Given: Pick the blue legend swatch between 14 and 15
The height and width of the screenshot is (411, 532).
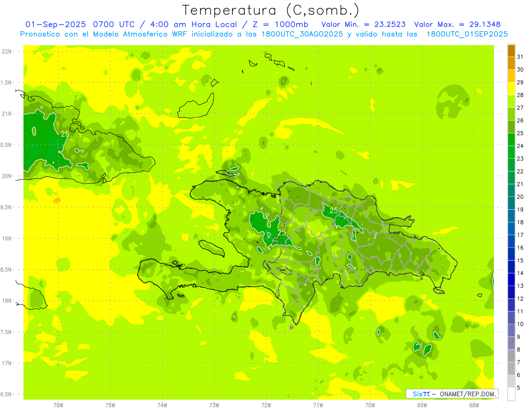Looking at the screenshot, I should tap(511, 267).
